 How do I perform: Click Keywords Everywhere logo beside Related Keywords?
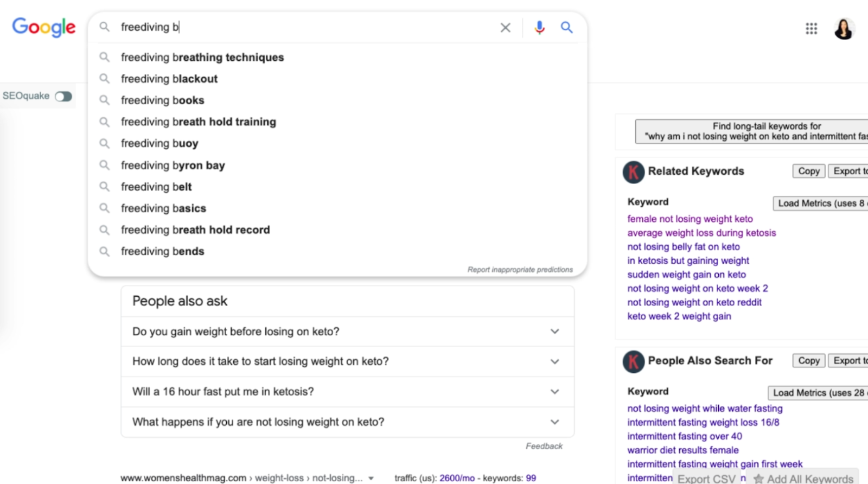coord(633,172)
